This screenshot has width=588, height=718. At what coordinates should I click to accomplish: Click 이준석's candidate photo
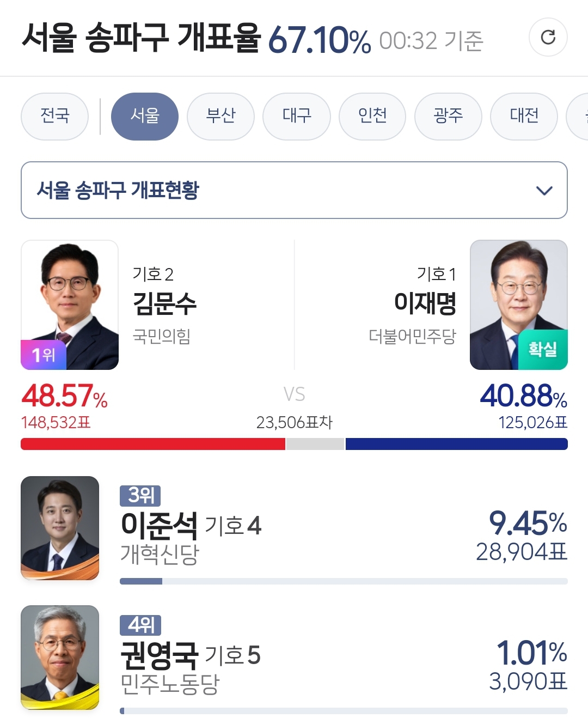[60, 527]
